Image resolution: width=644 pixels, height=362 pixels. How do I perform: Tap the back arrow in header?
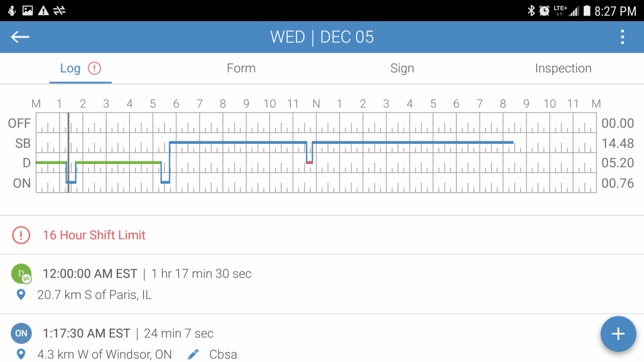pos(20,37)
